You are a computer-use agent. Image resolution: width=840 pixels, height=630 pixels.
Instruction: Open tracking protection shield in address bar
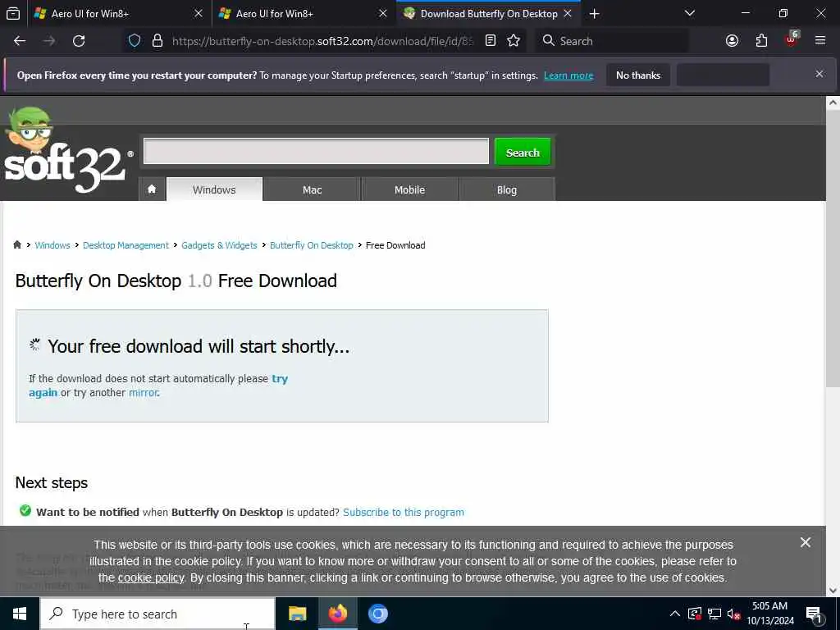135,41
